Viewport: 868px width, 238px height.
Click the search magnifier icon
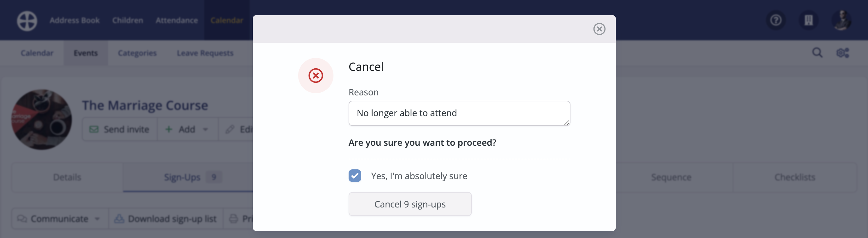[817, 53]
